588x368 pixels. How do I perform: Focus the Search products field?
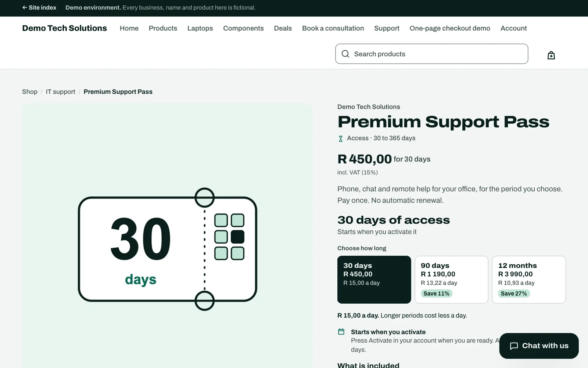pyautogui.click(x=431, y=54)
